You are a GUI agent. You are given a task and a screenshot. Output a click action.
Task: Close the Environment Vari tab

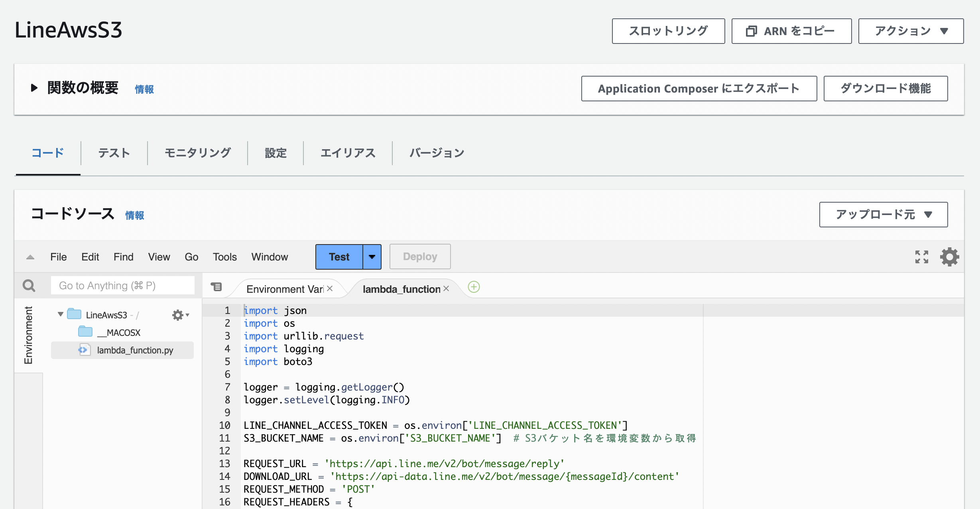pos(330,288)
